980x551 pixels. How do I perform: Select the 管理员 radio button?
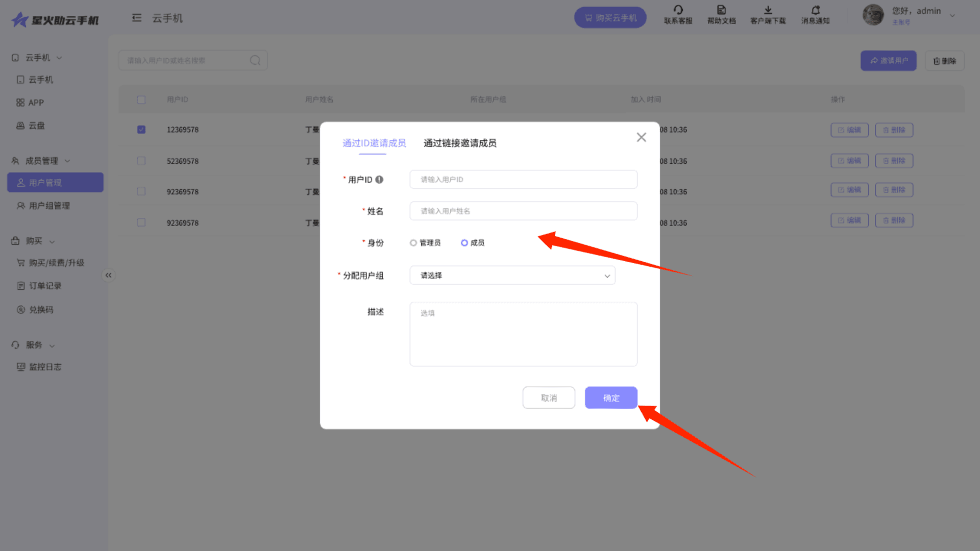(413, 243)
